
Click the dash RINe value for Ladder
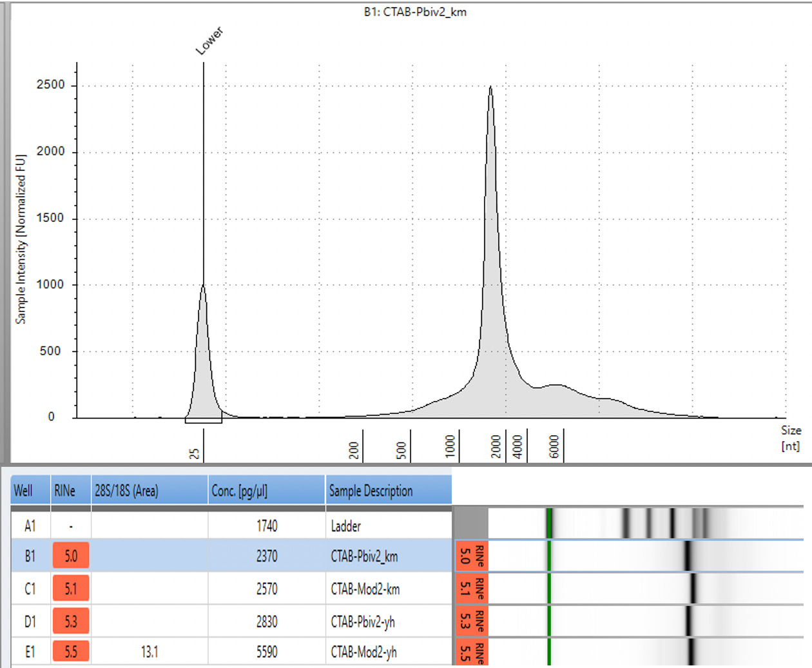[71, 527]
